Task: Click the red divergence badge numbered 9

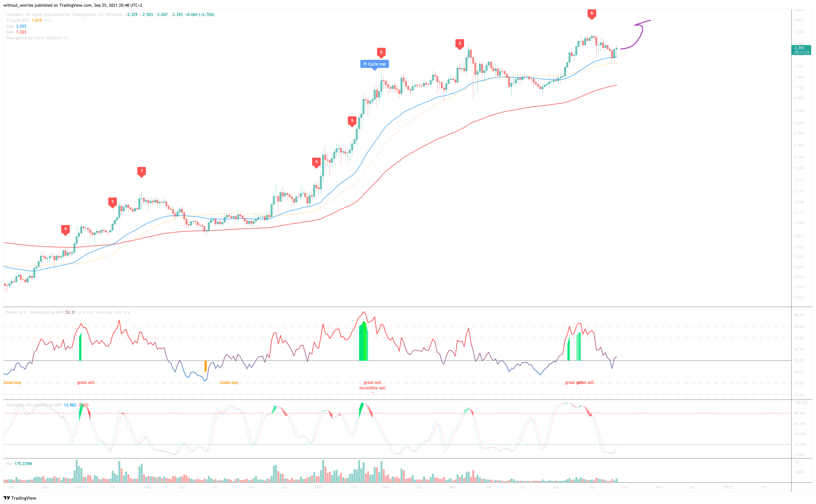Action: pos(65,230)
